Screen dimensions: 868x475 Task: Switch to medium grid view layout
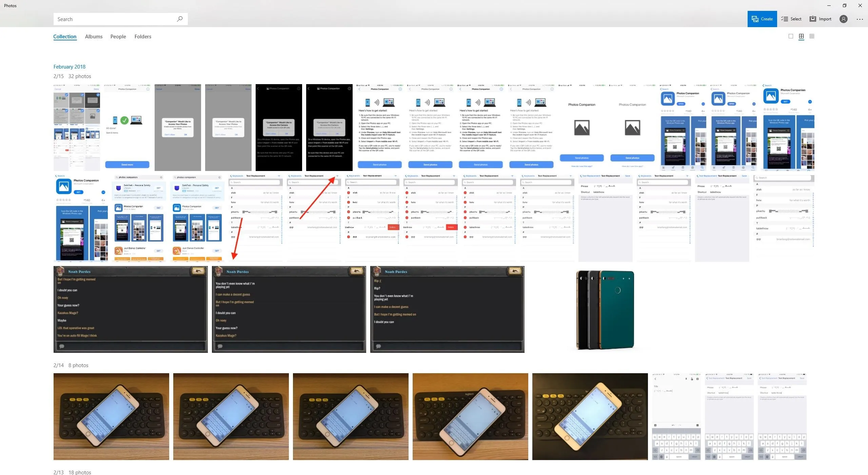coord(801,36)
